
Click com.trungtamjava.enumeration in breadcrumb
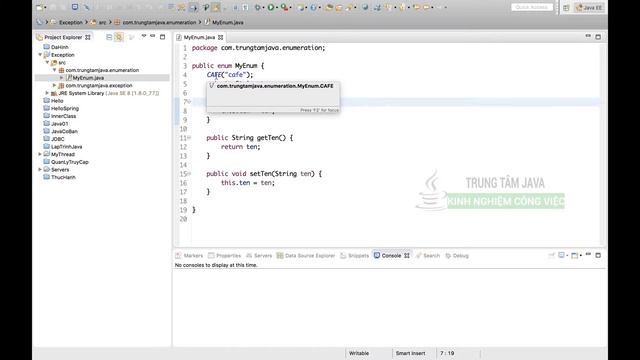[159, 22]
